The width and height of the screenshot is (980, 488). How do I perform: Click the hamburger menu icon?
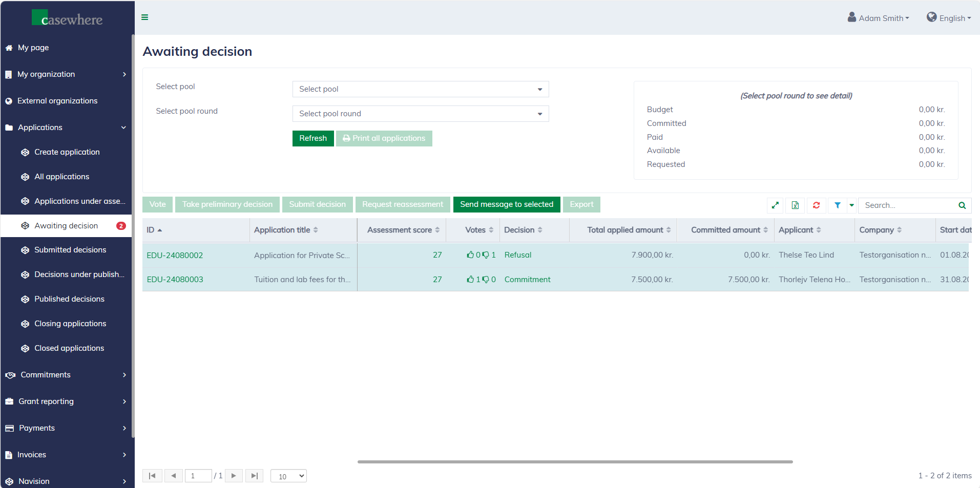145,17
